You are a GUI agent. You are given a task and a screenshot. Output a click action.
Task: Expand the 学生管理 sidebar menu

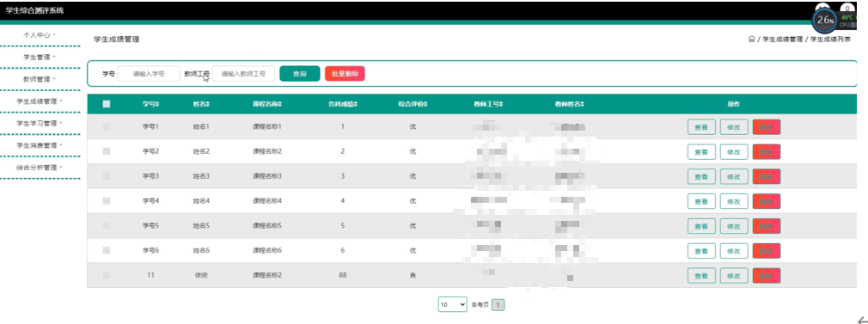(x=40, y=57)
